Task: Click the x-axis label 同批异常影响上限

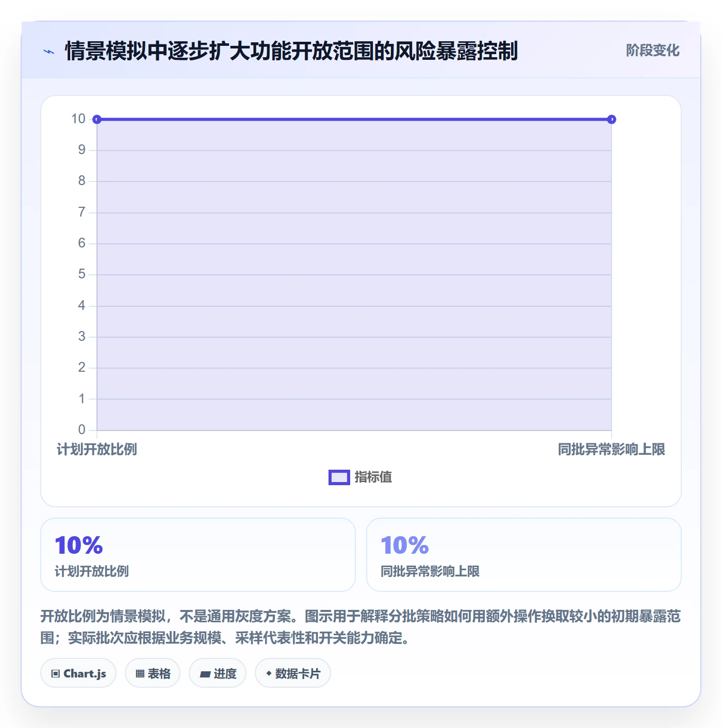Action: point(612,450)
